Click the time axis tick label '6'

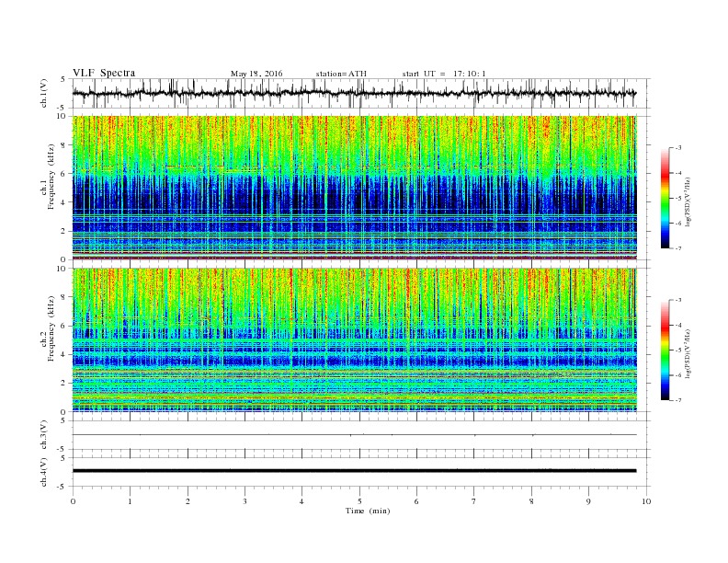[x=417, y=501]
